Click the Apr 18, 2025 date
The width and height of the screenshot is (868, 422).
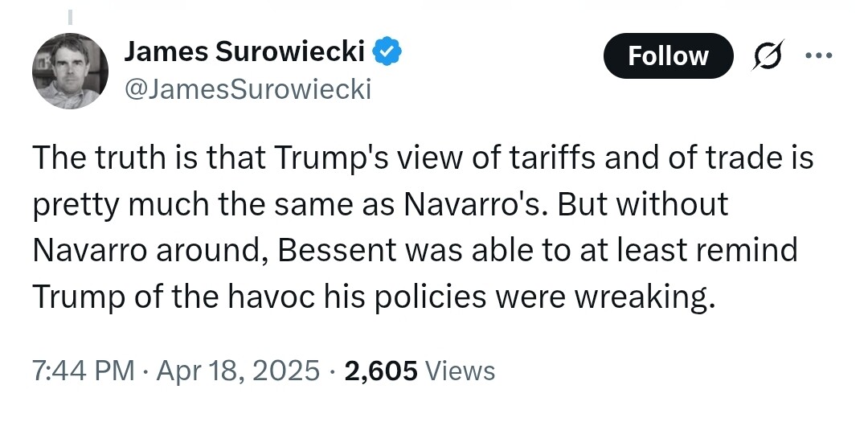tap(238, 371)
